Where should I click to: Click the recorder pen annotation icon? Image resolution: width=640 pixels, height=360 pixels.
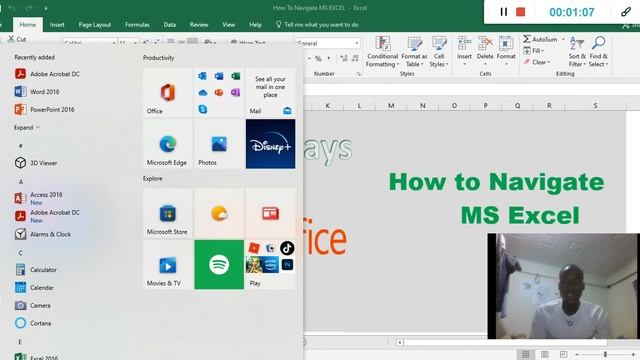626,12
